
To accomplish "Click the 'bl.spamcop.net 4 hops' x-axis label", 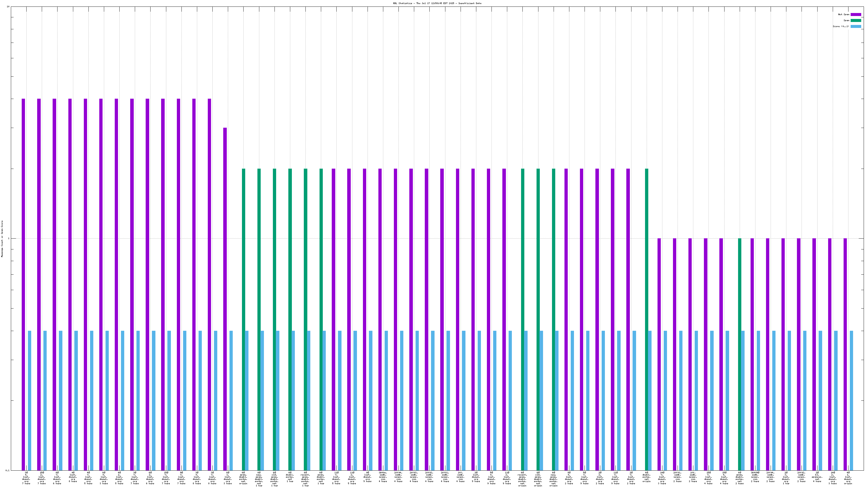I will coord(817,477).
